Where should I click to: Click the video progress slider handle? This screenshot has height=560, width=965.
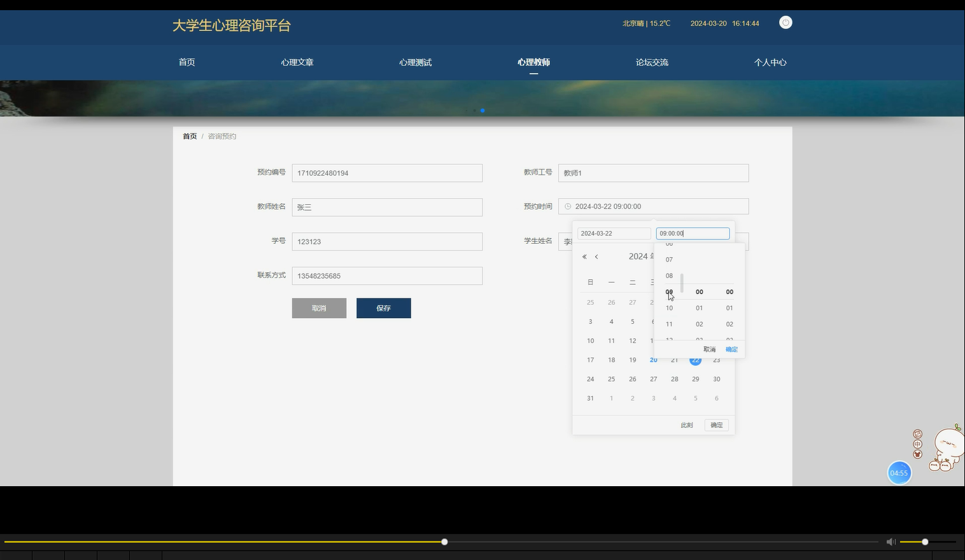pyautogui.click(x=444, y=542)
